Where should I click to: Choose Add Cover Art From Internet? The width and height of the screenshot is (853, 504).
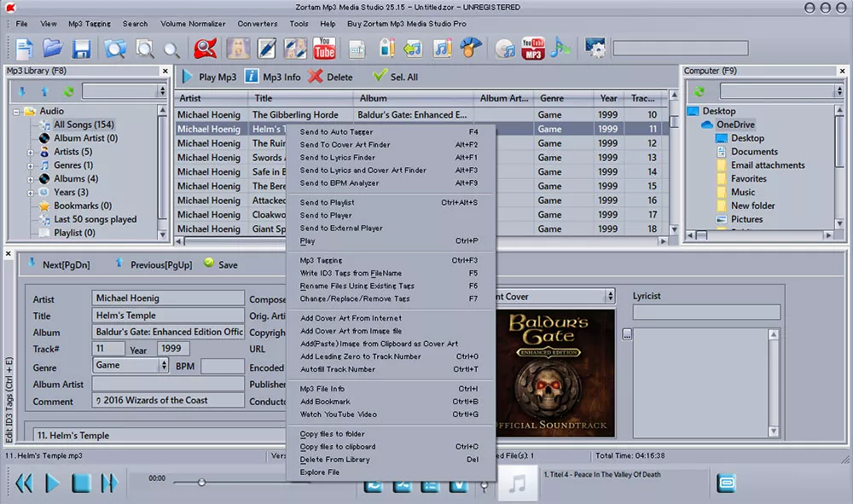click(x=391, y=318)
